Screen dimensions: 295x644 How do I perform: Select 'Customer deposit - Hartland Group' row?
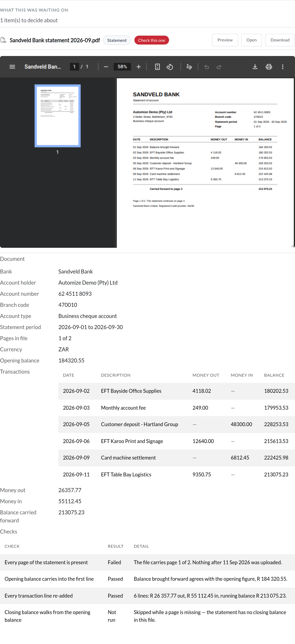tap(177, 424)
